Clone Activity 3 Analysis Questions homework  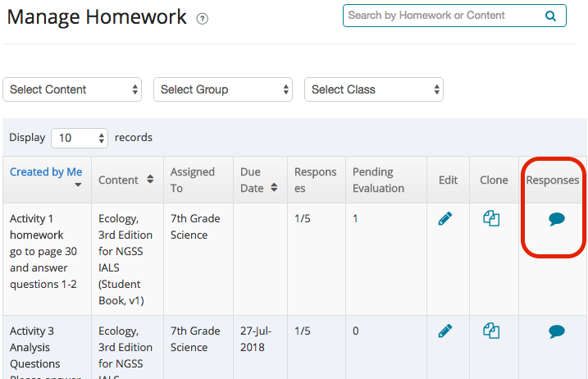(491, 331)
